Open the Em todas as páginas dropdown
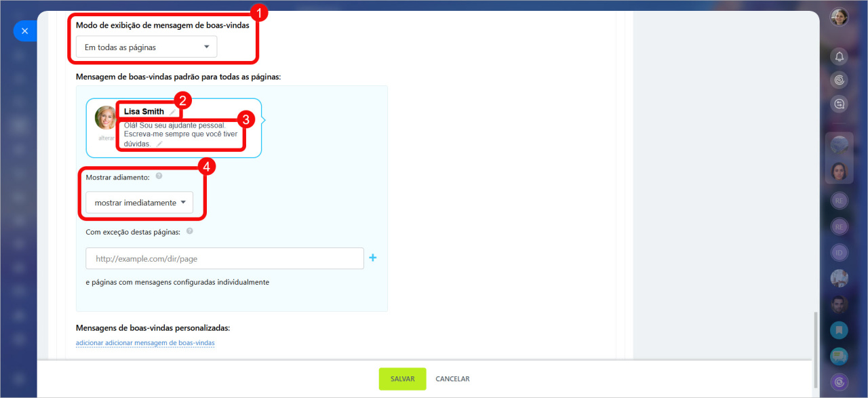Image resolution: width=868 pixels, height=398 pixels. point(146,47)
